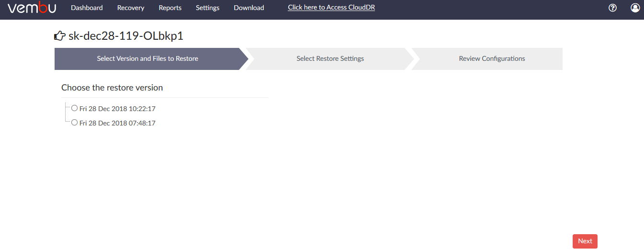
Task: Open the Download menu
Action: [x=249, y=8]
